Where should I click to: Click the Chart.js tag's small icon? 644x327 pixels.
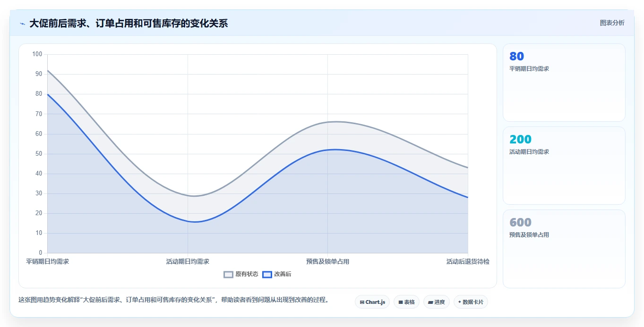click(x=362, y=302)
